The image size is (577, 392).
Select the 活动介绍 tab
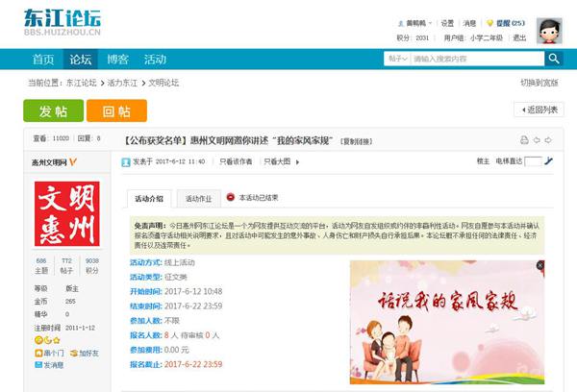tap(149, 199)
